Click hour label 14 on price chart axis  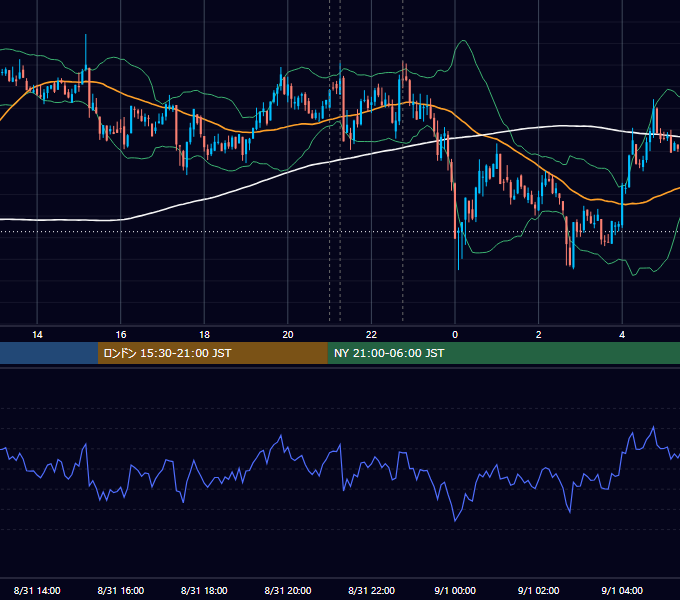pos(37,334)
